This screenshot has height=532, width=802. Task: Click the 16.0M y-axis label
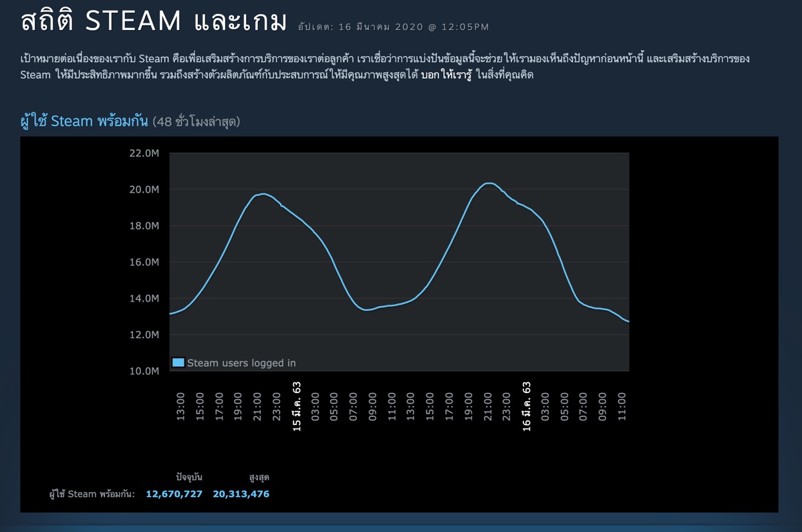pos(143,262)
